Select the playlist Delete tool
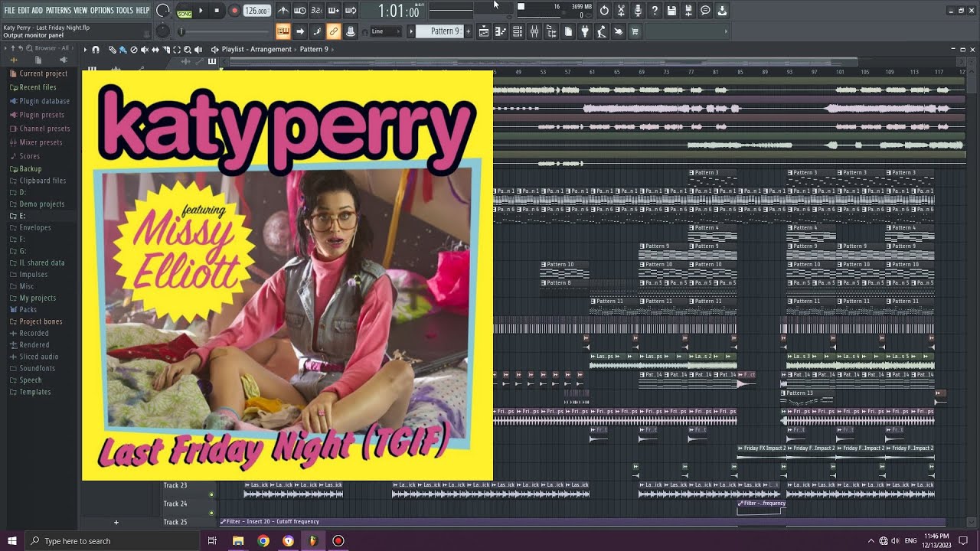This screenshot has height=551, width=980. (x=134, y=49)
